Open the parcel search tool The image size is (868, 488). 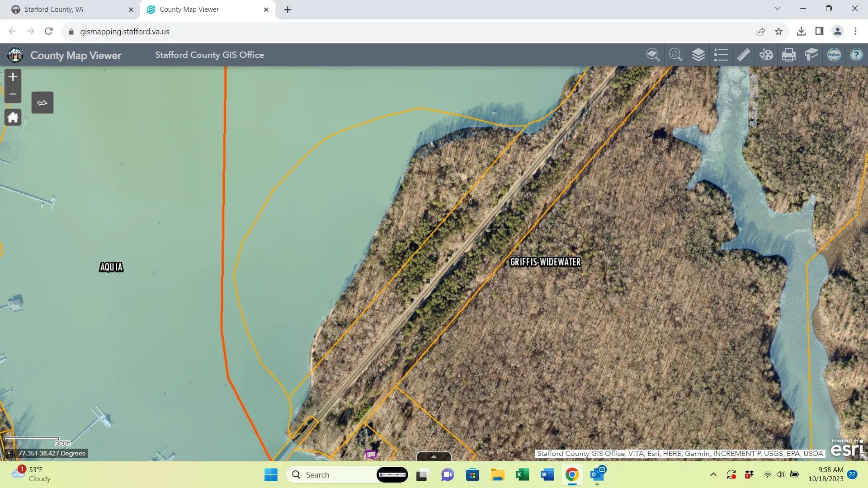pyautogui.click(x=653, y=55)
